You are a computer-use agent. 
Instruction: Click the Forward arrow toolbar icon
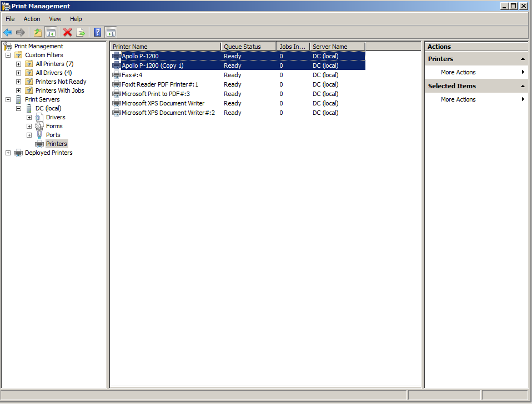21,33
